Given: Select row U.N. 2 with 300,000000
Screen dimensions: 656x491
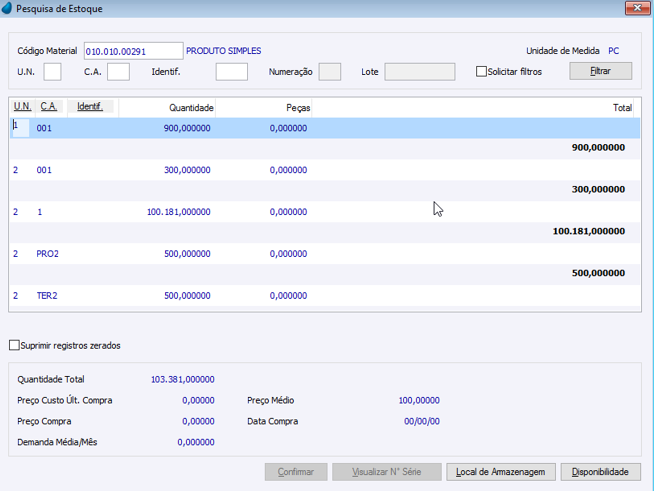Looking at the screenshot, I should (325, 170).
